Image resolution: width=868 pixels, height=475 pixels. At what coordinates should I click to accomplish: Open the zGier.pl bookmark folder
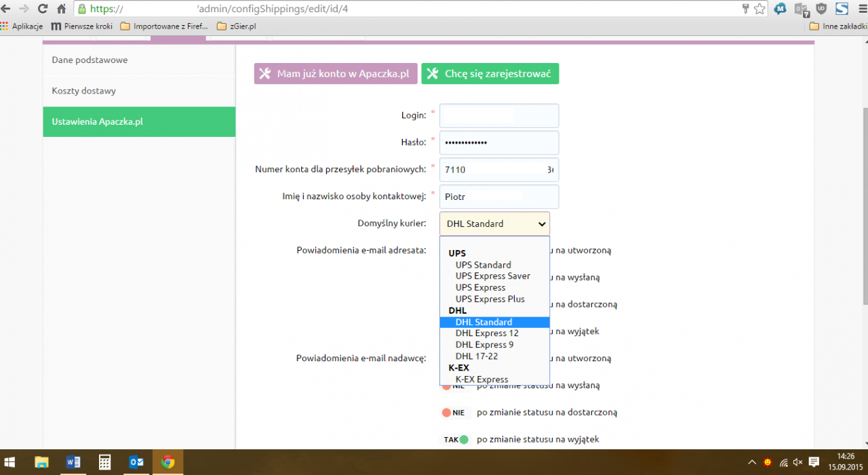point(236,26)
